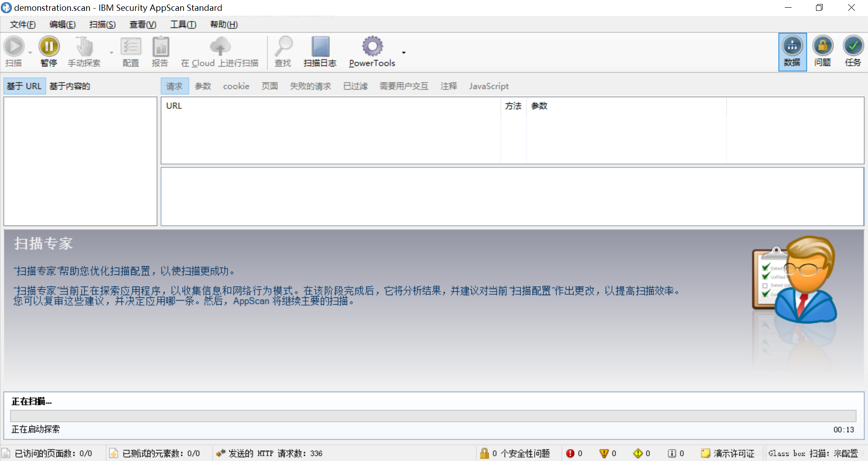The height and width of the screenshot is (461, 868).
Task: Open the 帮助(H) menu
Action: (x=224, y=24)
